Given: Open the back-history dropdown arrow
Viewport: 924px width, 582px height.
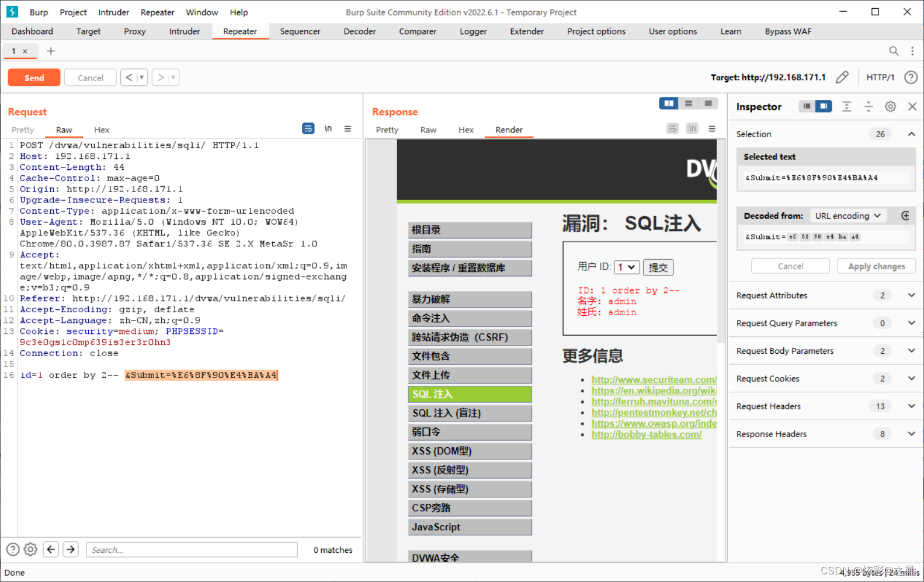Looking at the screenshot, I should pos(141,78).
